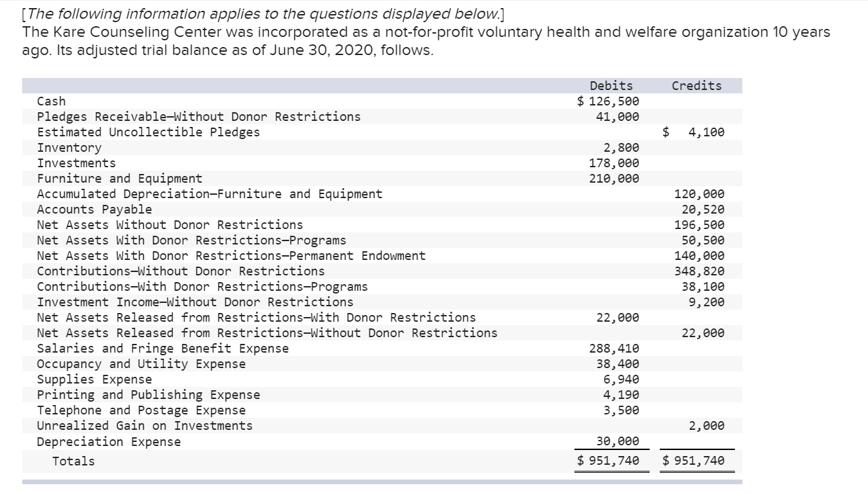The height and width of the screenshot is (493, 868).
Task: Select Net Assets Without Donor Restrictions label
Action: [x=170, y=225]
